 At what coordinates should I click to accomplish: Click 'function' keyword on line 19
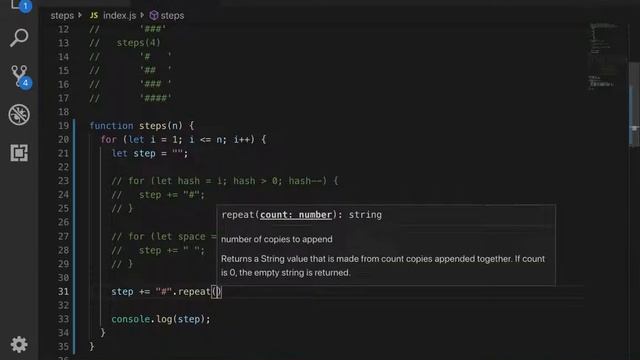[x=111, y=126]
